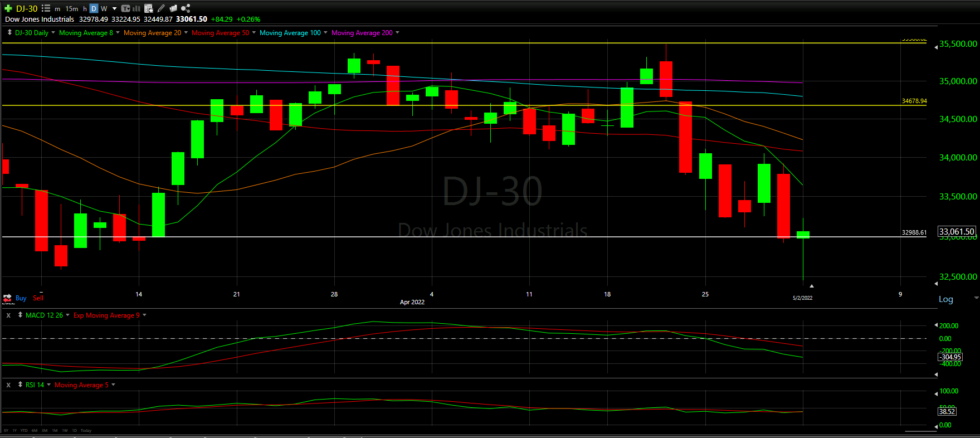Click the white triangle marker above 5/2/2022
The width and height of the screenshot is (980, 438).
[x=811, y=286]
